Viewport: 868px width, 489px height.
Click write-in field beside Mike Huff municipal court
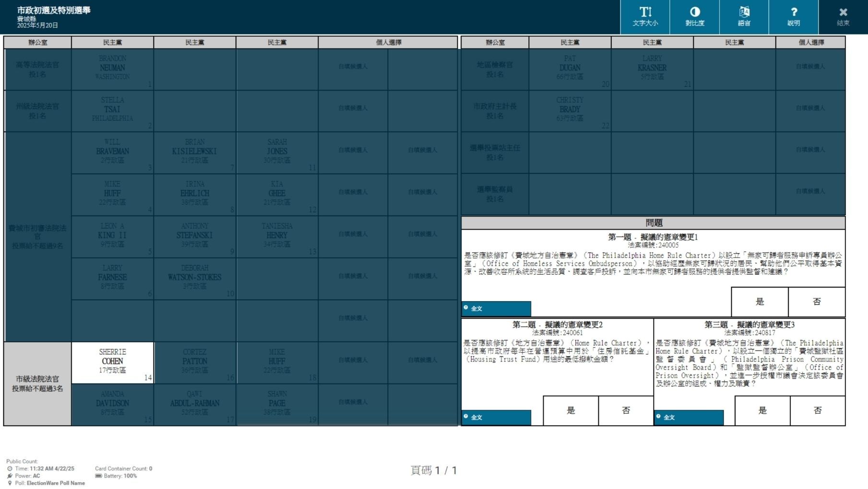353,360
